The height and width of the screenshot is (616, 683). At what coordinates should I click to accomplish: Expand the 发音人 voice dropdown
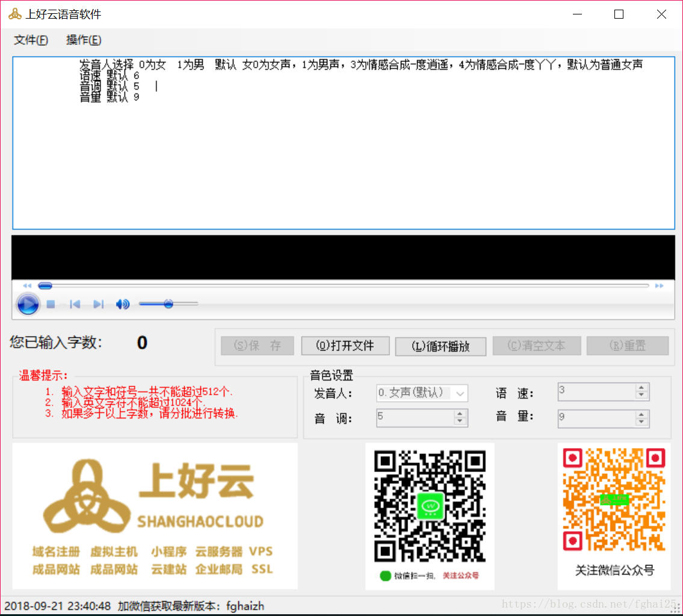pos(460,393)
